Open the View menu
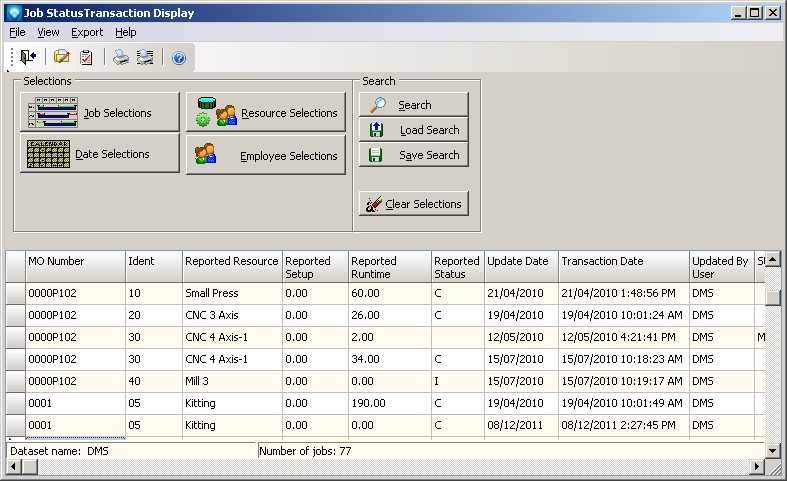 coord(48,32)
